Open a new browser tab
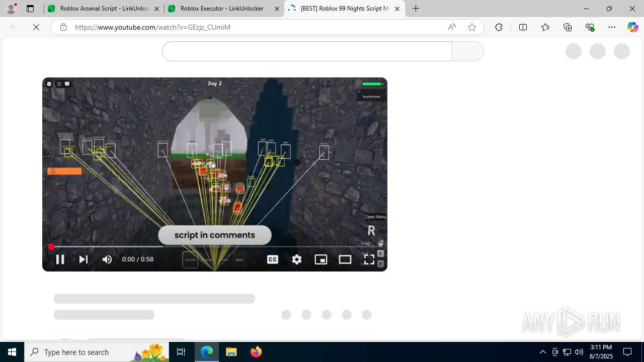The image size is (644, 362). coord(416,9)
